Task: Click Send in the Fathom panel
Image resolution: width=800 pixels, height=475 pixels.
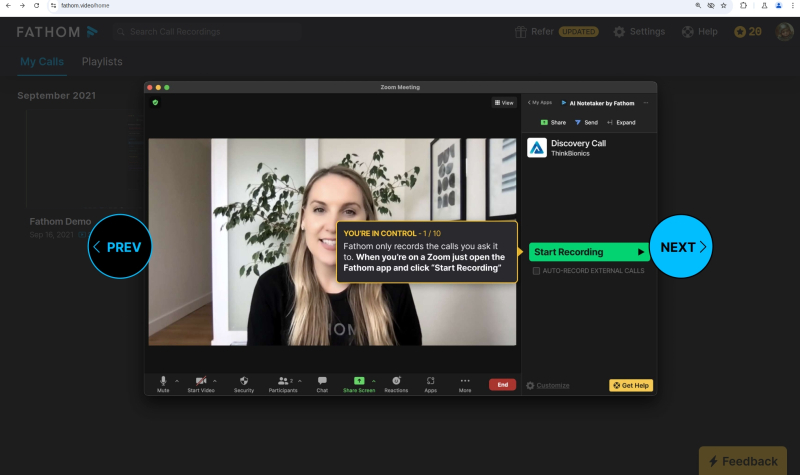Action: pyautogui.click(x=586, y=122)
